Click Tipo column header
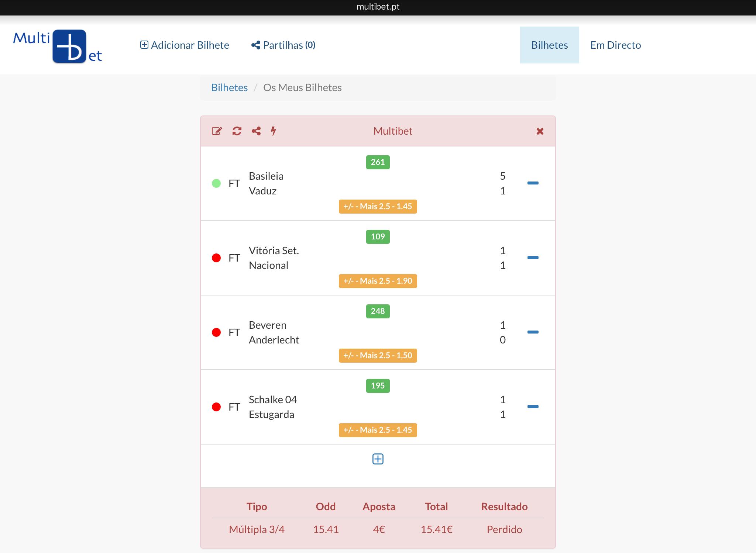The height and width of the screenshot is (553, 756). [257, 507]
